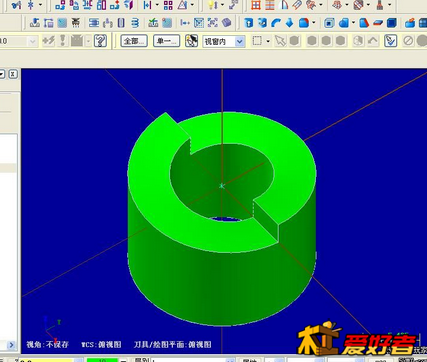The image size is (427, 362).
Task: Open the fillet tool's dropdown arrow
Action: [314, 23]
